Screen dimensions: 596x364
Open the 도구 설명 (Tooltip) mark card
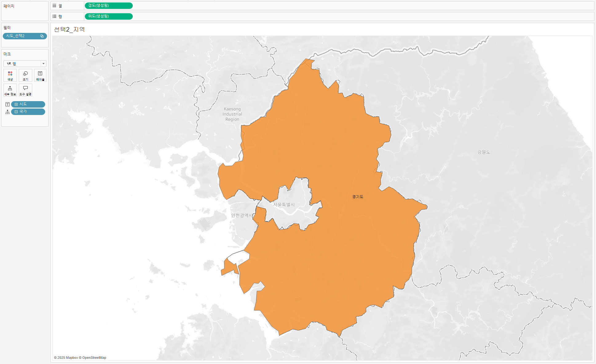(x=26, y=90)
